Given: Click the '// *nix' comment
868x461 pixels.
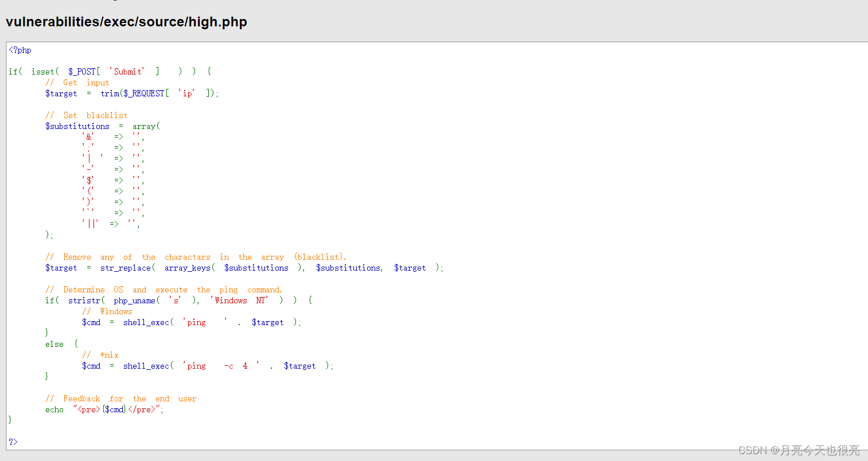Looking at the screenshot, I should (x=100, y=355).
